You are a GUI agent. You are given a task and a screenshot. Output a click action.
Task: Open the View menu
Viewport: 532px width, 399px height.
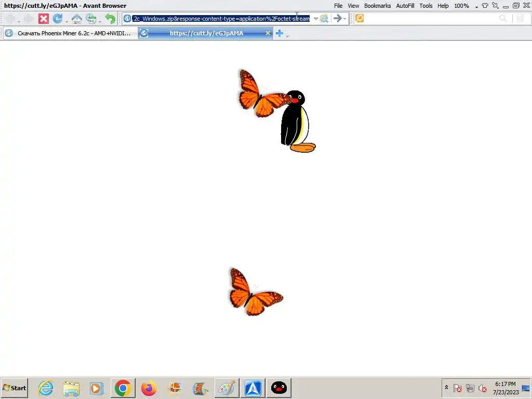coord(353,6)
